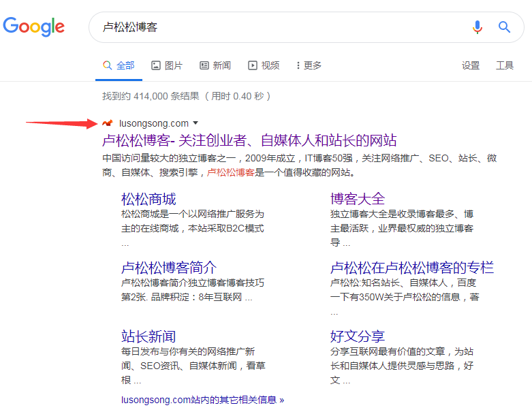Image resolution: width=532 pixels, height=412 pixels.
Task: Switch to the 新闻 news tab
Action: coord(215,65)
